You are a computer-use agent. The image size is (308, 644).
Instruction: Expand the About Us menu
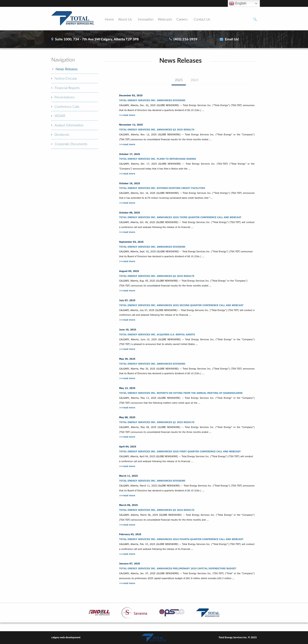pyautogui.click(x=125, y=19)
